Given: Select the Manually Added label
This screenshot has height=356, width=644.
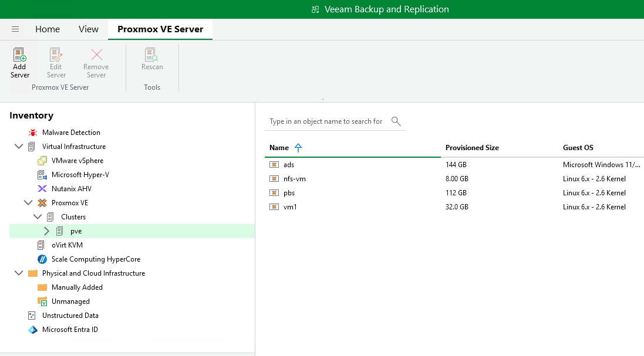Looking at the screenshot, I should pyautogui.click(x=77, y=287).
